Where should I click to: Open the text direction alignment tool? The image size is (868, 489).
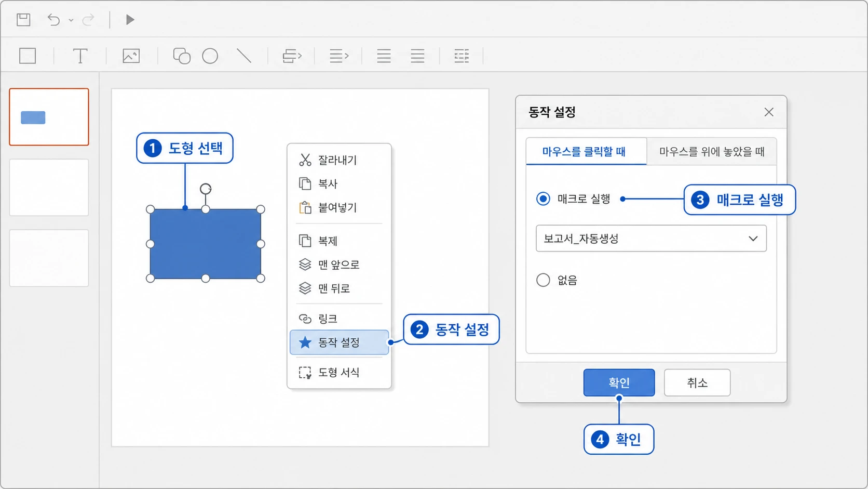pos(339,56)
